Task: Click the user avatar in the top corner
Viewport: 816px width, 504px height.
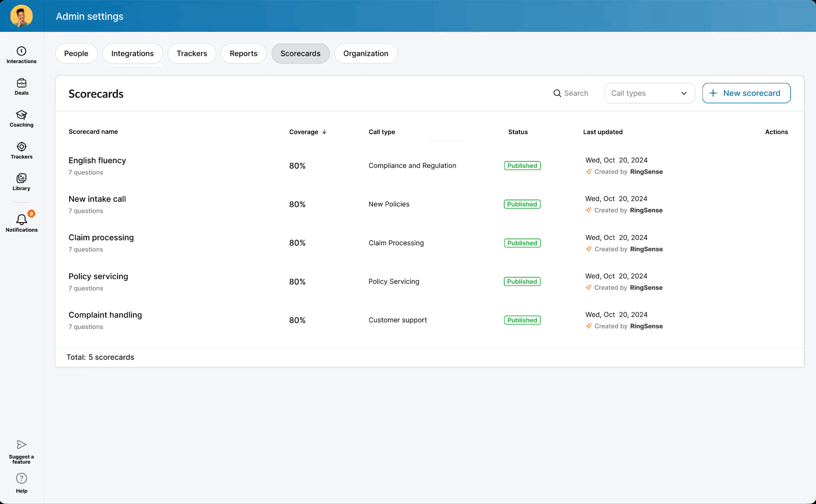Action: coord(22,16)
